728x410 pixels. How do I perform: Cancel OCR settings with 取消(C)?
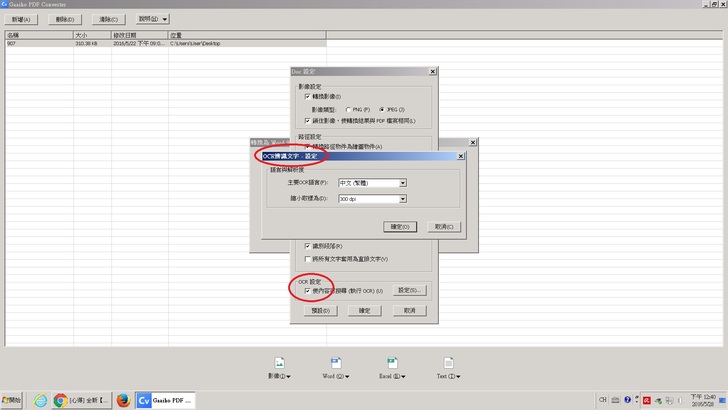tap(444, 227)
